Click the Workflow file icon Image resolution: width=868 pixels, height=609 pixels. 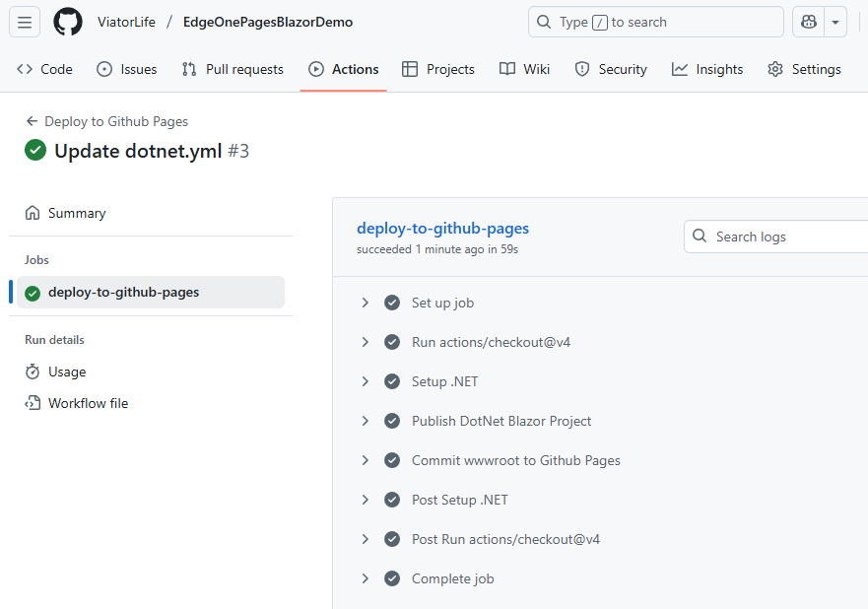coord(33,403)
